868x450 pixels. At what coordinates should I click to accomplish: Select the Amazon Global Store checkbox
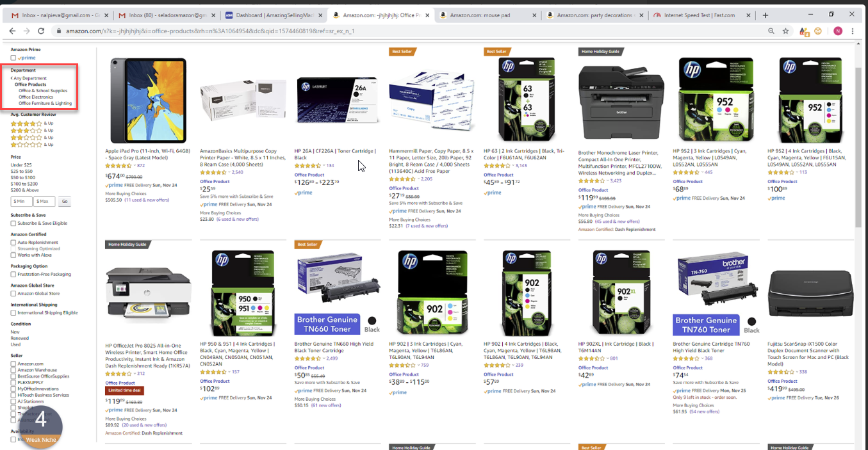(13, 293)
